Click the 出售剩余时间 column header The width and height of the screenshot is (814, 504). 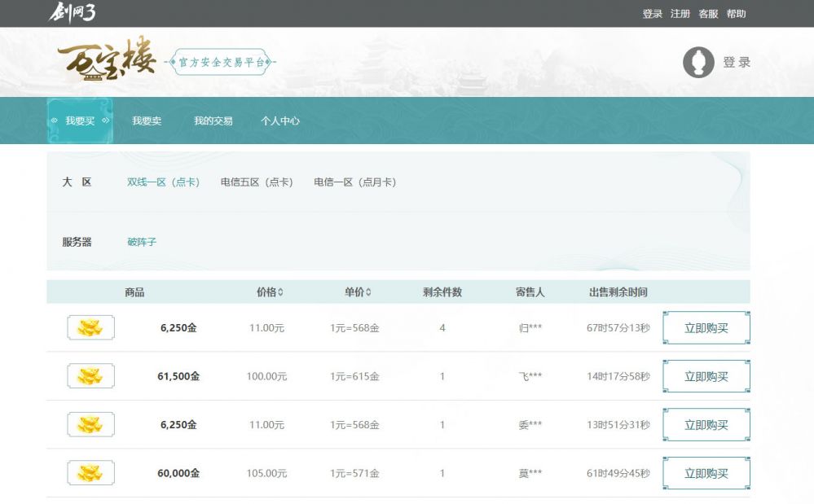tap(618, 292)
